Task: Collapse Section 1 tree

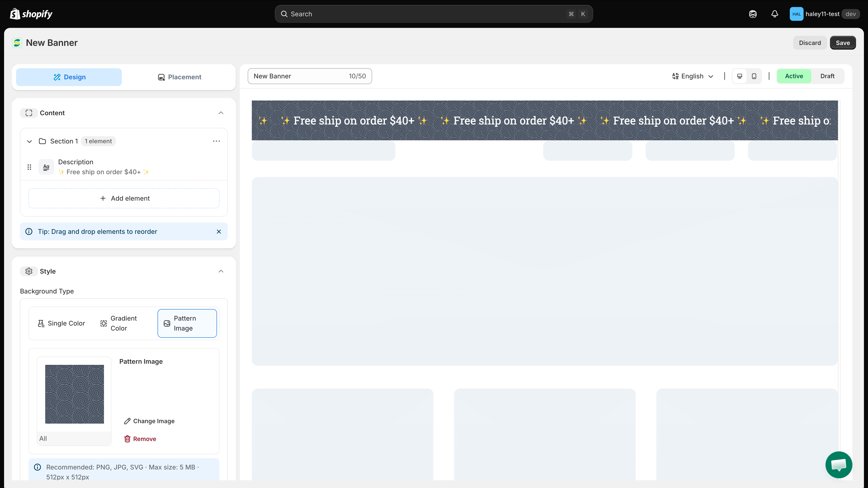Action: [29, 141]
